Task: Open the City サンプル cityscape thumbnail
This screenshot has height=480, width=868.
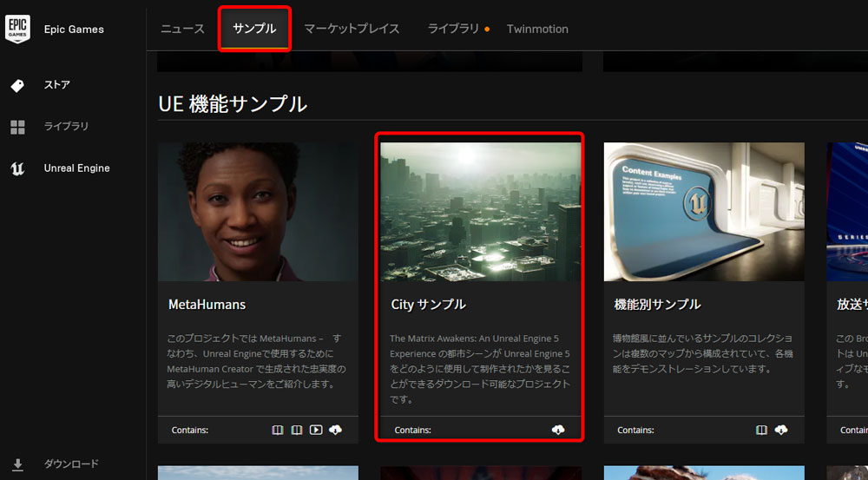Action: click(x=481, y=212)
